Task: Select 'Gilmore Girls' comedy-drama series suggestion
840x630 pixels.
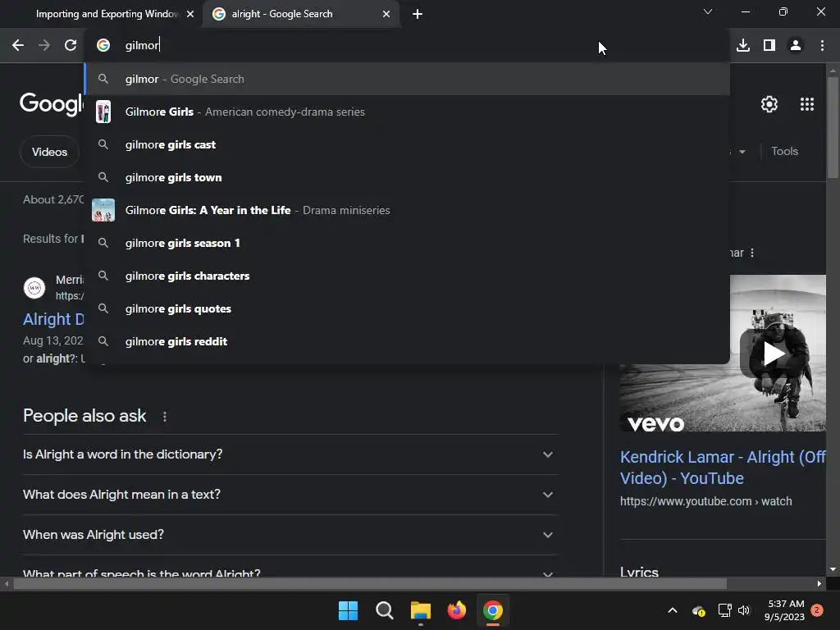Action: click(x=407, y=112)
